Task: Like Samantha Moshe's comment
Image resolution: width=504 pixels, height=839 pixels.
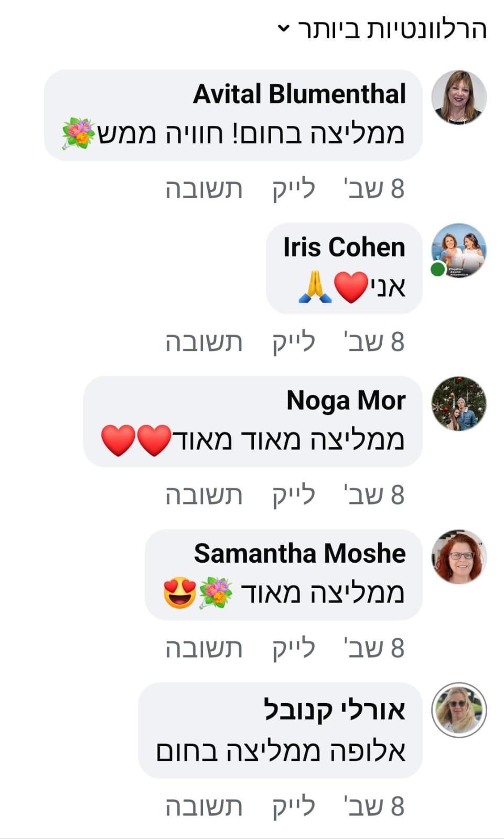Action: click(x=294, y=648)
